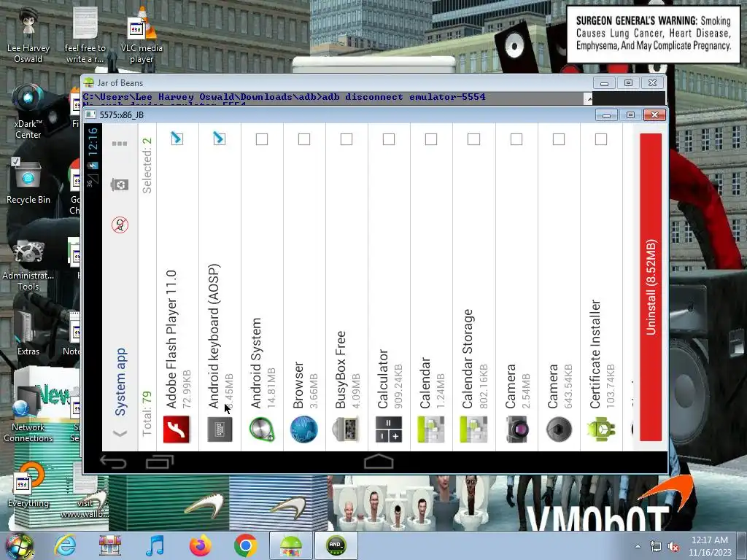
Task: Open the Recycle Bin desktop icon
Action: tap(28, 182)
